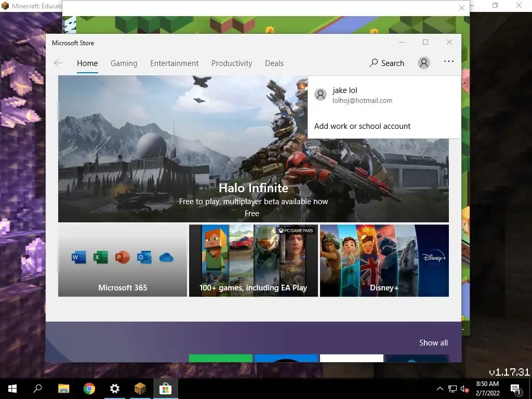Select the lolhoj@hotmail.com account entry
This screenshot has height=399, width=532.
[x=384, y=95]
